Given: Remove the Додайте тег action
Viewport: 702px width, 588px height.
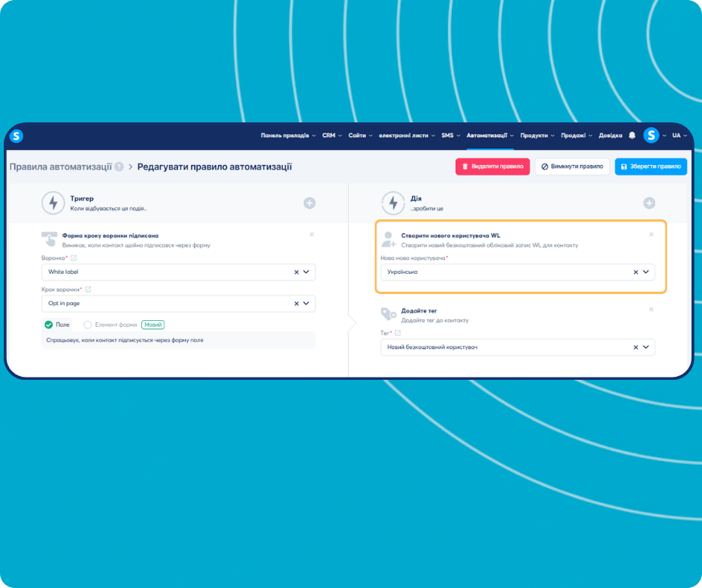Looking at the screenshot, I should 651,310.
